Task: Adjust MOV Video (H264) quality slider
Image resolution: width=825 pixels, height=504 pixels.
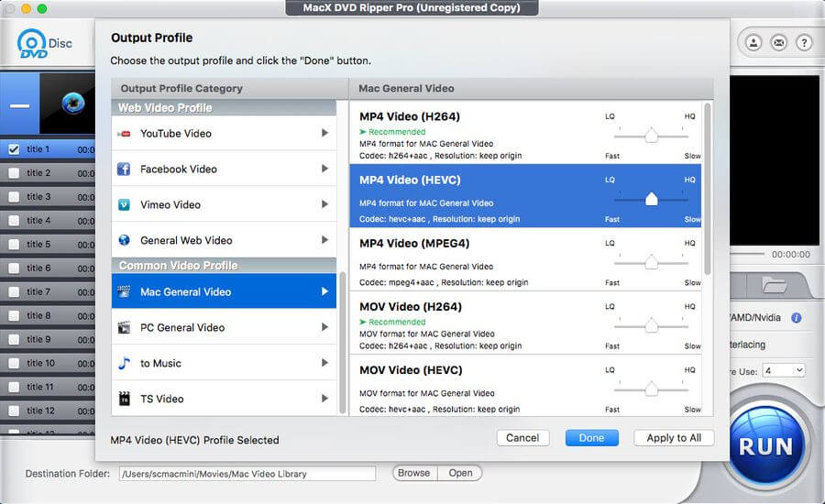Action: [652, 325]
